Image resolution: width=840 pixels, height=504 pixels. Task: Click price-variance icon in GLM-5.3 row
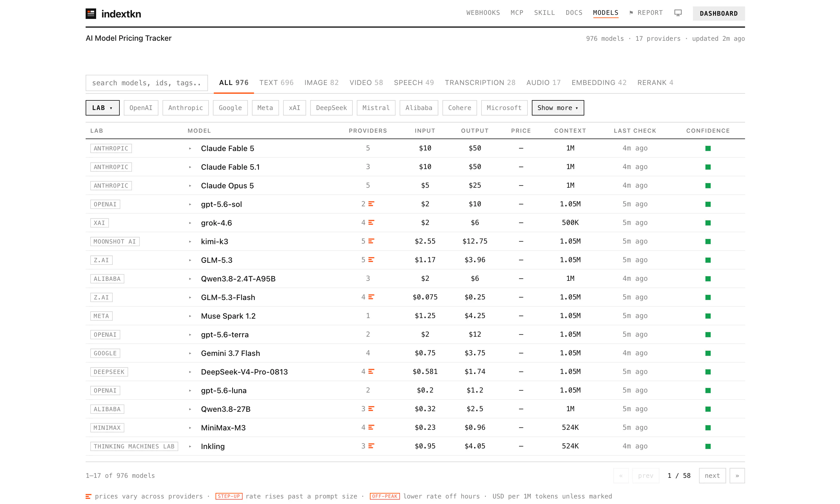[371, 260]
